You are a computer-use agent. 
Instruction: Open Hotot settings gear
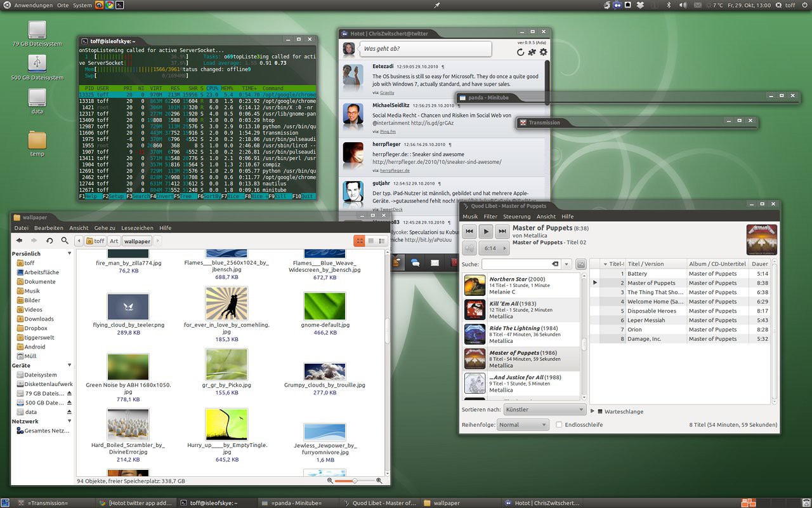pos(543,52)
